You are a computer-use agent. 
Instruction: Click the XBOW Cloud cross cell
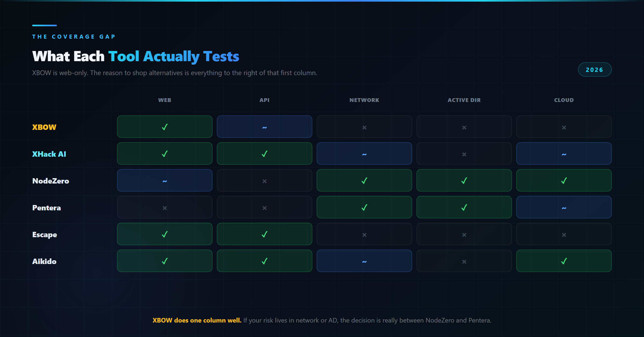point(564,127)
